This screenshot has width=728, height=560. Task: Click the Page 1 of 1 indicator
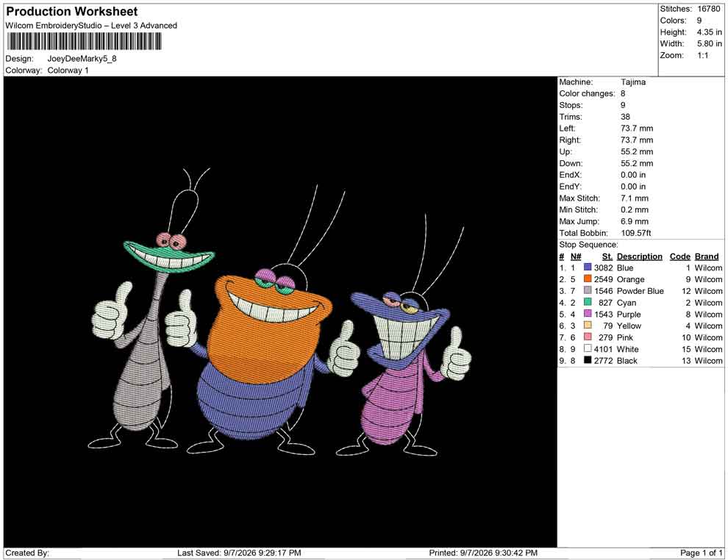[x=701, y=553]
